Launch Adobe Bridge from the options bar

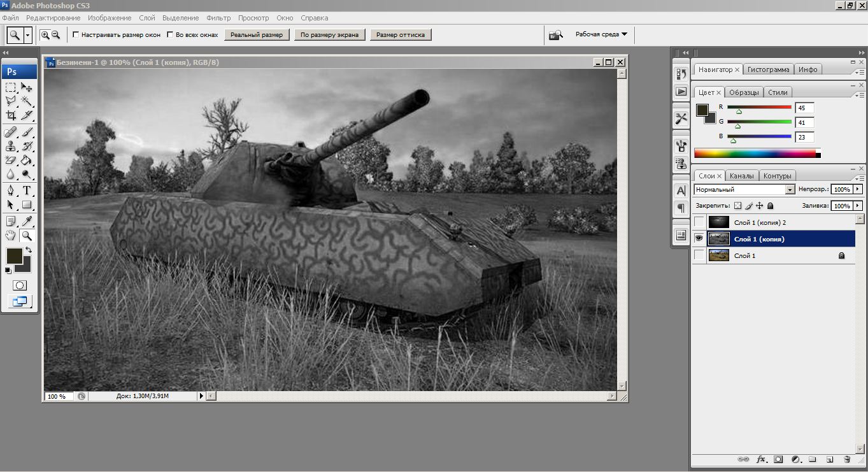pyautogui.click(x=556, y=35)
